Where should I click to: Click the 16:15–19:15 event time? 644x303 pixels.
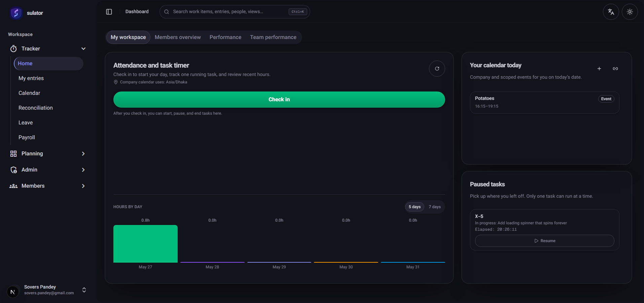[x=487, y=106]
